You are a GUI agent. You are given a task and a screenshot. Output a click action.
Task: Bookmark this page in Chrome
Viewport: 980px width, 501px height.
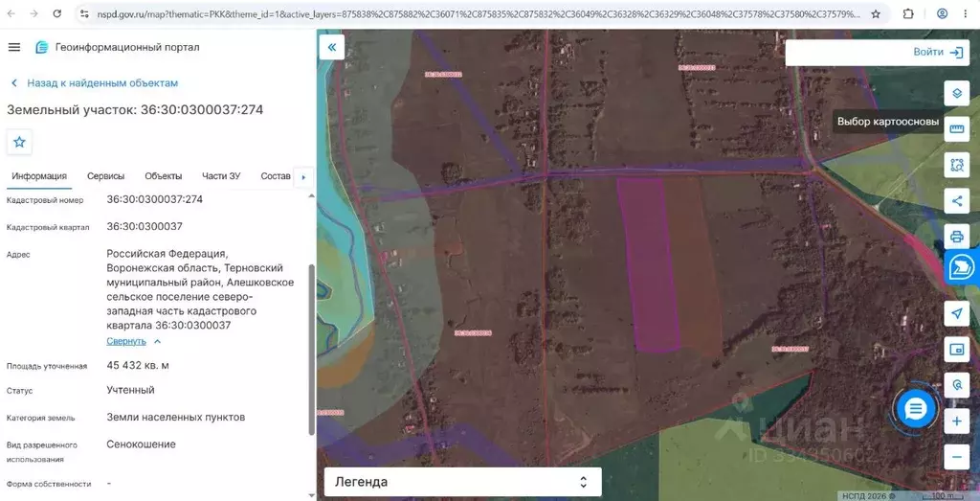click(x=876, y=13)
